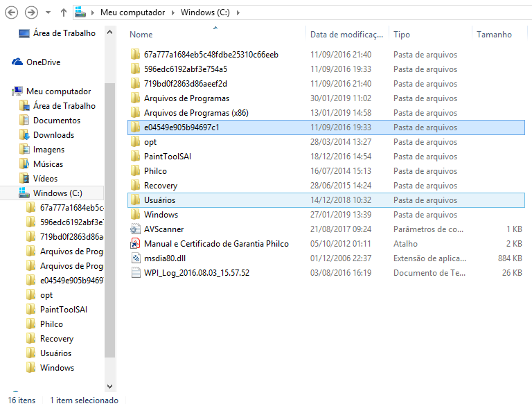This screenshot has height=406, width=532.
Task: Select the Arquivos de Programas folder icon
Action: click(x=135, y=98)
